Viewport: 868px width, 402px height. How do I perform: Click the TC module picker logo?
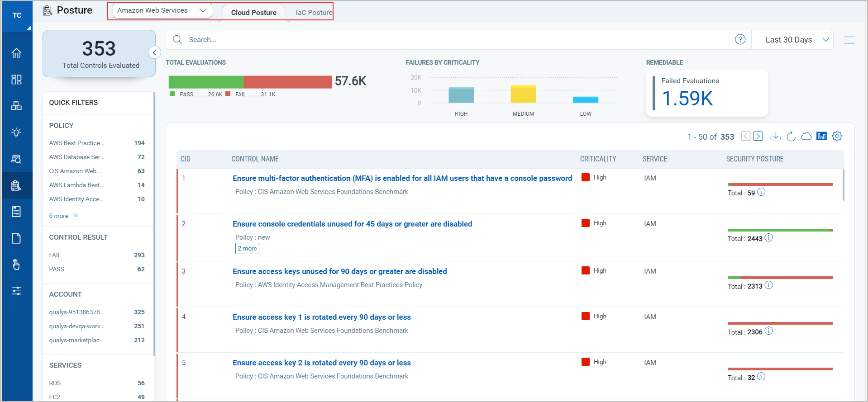tap(17, 15)
